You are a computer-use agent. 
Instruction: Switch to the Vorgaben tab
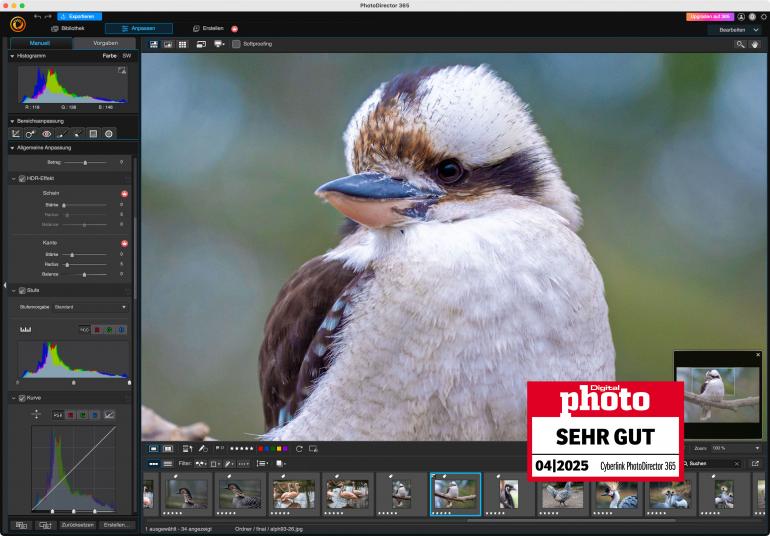coord(105,43)
